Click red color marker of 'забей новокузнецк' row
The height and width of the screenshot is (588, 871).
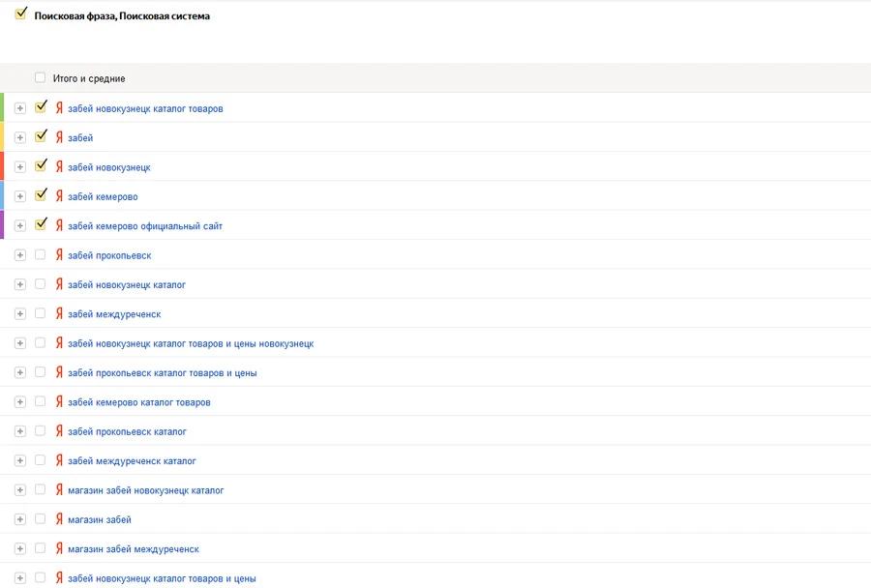(2, 166)
